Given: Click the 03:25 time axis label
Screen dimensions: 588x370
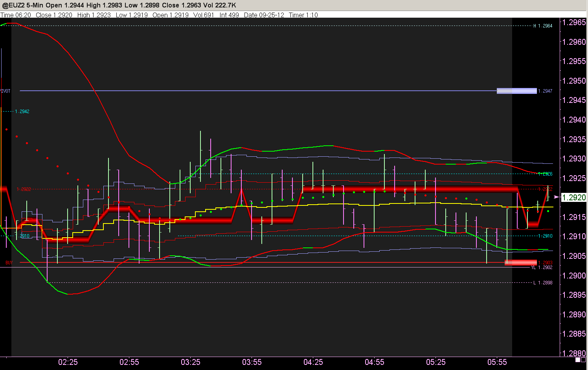Looking at the screenshot, I should [x=191, y=362].
